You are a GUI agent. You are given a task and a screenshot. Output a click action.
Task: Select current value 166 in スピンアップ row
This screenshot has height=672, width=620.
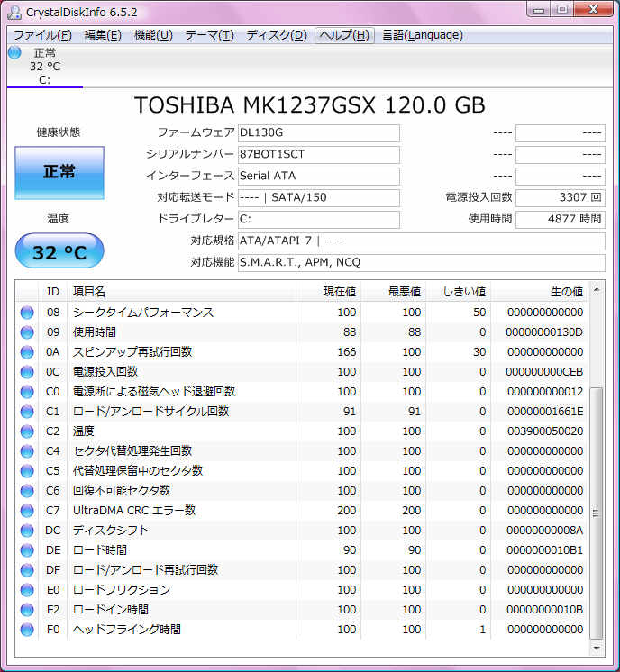pyautogui.click(x=346, y=352)
